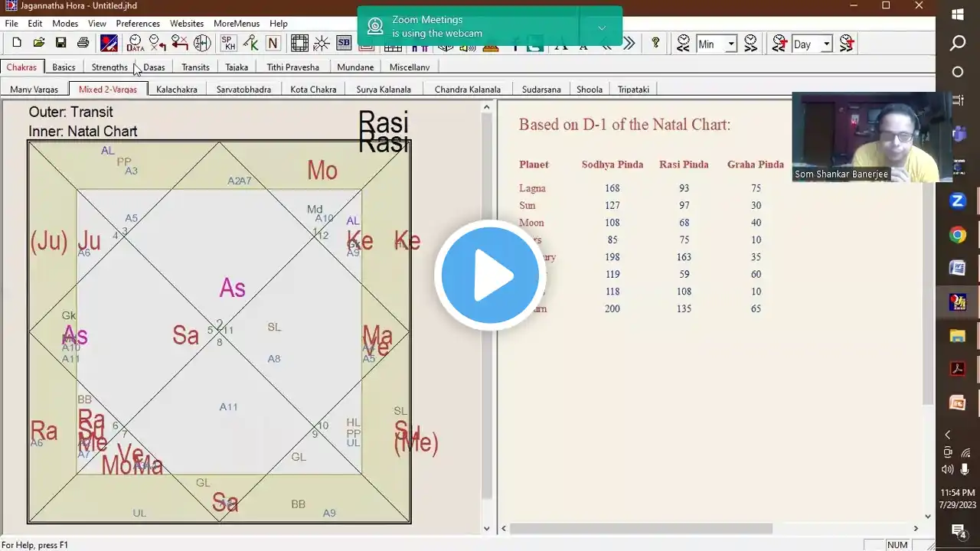The height and width of the screenshot is (551, 980).
Task: Click the New chart icon
Action: pyautogui.click(x=17, y=43)
